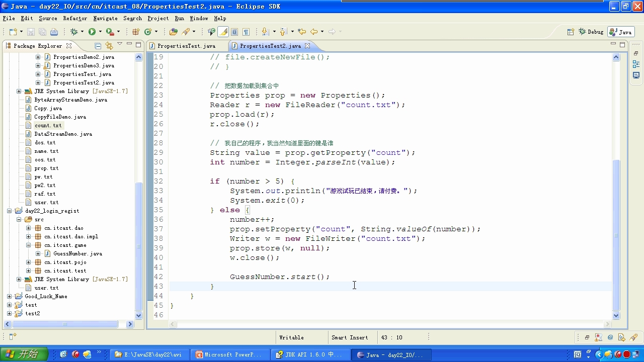The image size is (644, 362).
Task: Close the Package Explorer view tab
Action: [69, 46]
